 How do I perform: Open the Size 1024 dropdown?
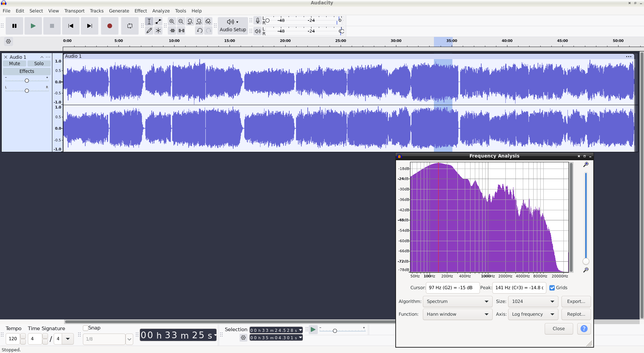[x=533, y=302]
